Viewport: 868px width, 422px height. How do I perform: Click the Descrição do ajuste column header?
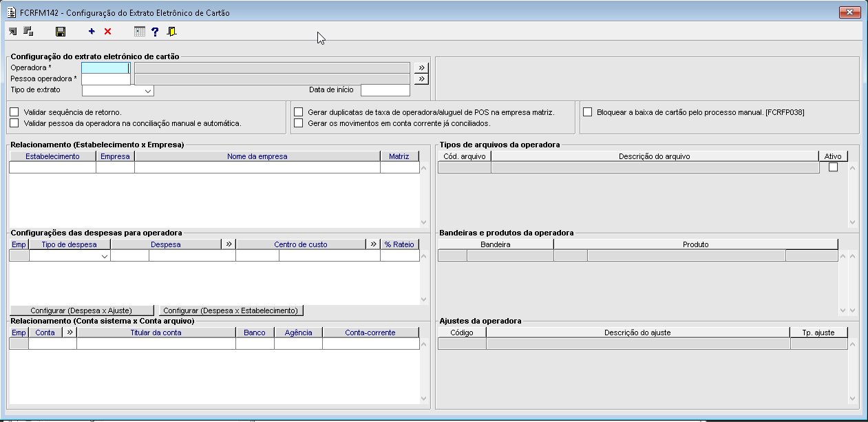638,333
